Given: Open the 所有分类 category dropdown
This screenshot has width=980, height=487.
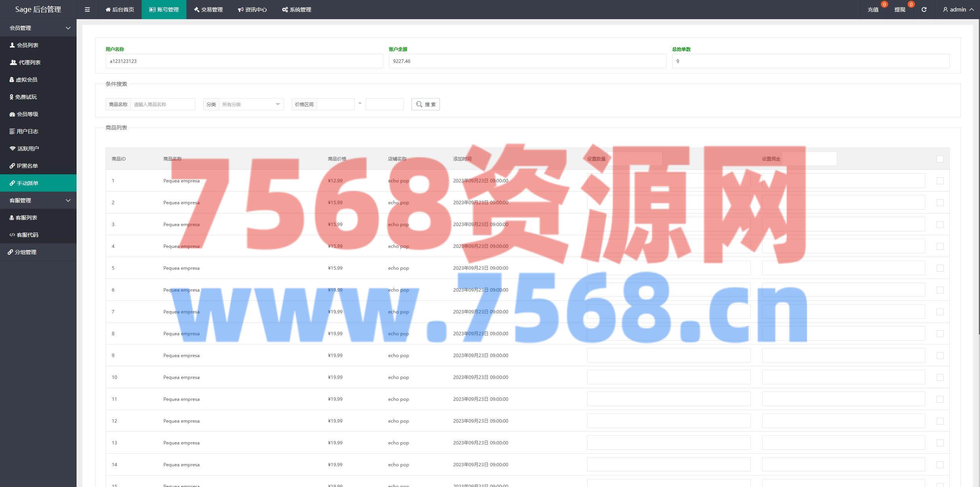Looking at the screenshot, I should 251,104.
